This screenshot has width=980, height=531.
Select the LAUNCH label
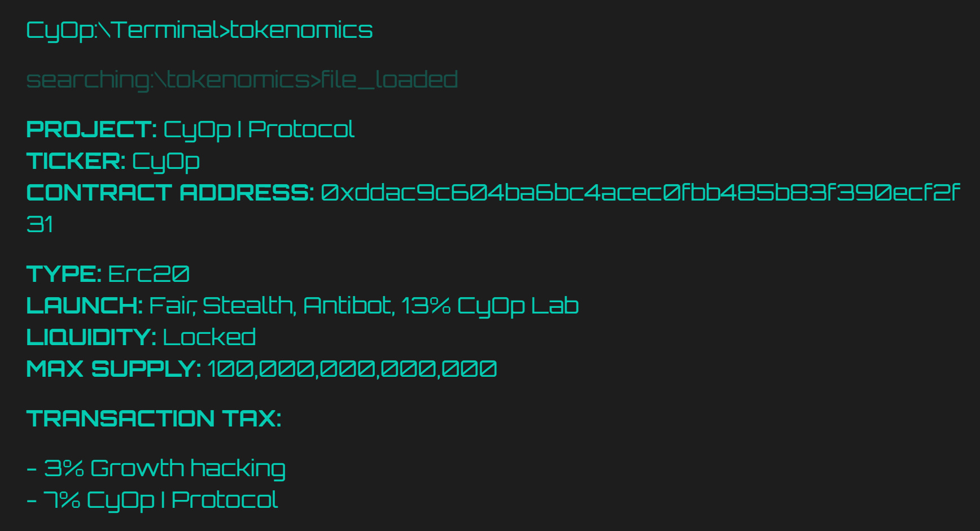pos(85,306)
